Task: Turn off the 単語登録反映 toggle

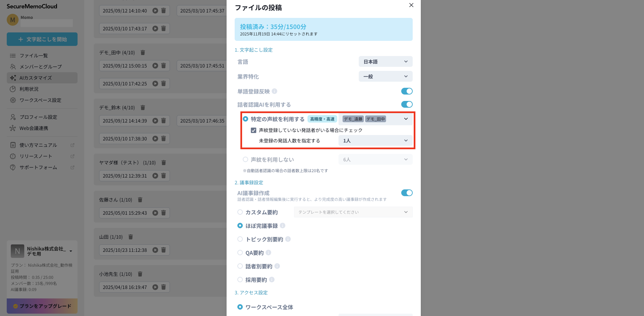Action: pyautogui.click(x=407, y=91)
